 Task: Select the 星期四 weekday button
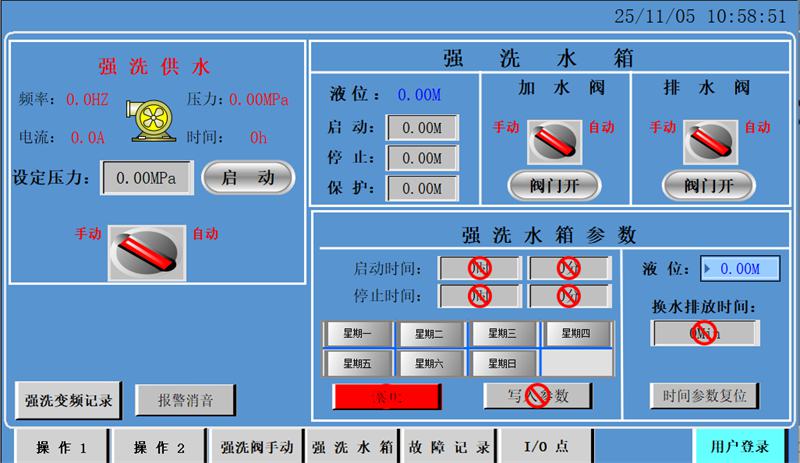(576, 334)
